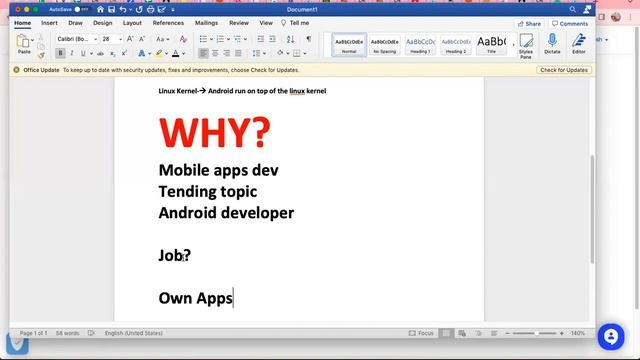Expand the styles gallery arrow
This screenshot has width=640, height=360.
point(513,44)
